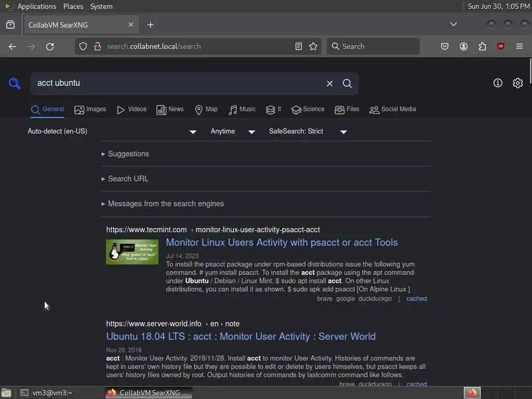Switch to the Social Media category tab
532x399 pixels.
click(x=393, y=109)
